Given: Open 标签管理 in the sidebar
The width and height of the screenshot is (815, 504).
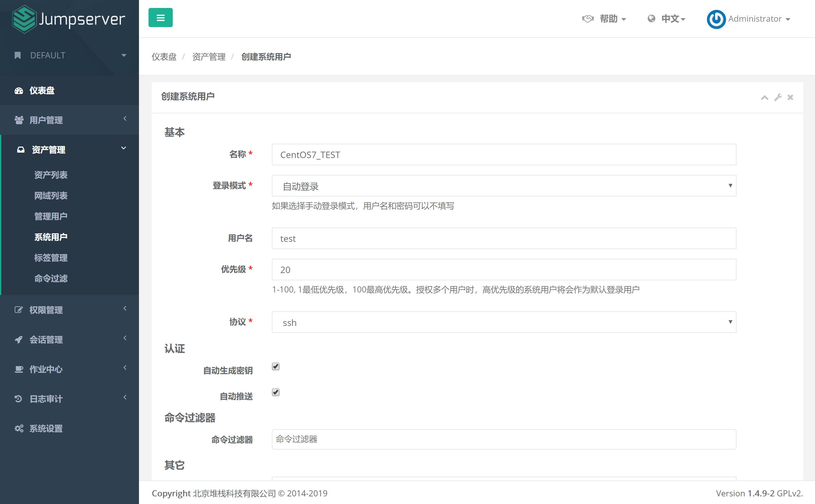Looking at the screenshot, I should (x=51, y=258).
